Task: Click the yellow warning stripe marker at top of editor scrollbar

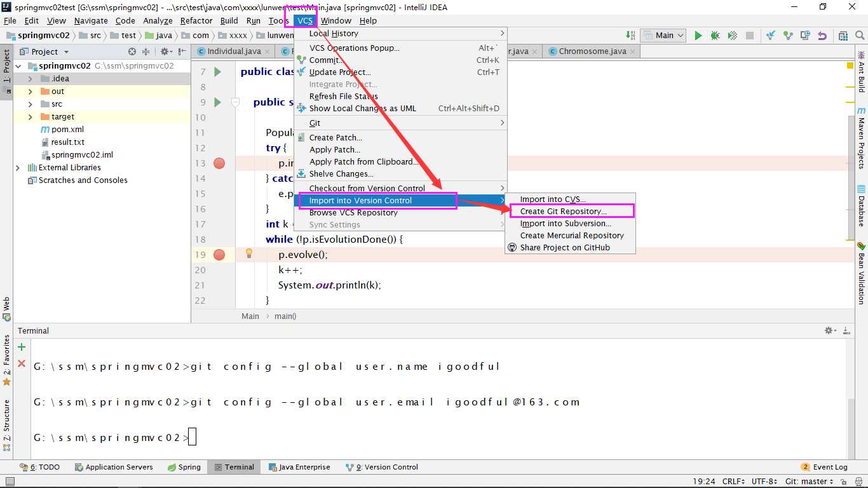Action: coord(850,65)
